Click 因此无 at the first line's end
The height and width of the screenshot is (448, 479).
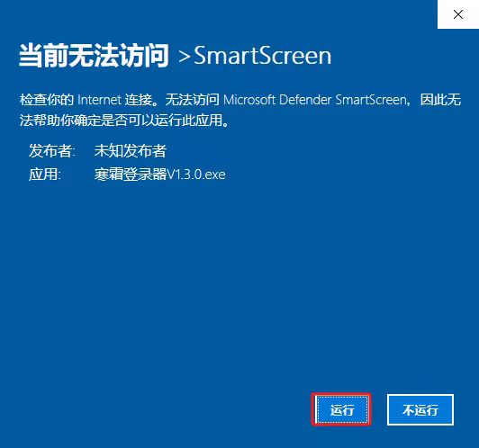[440, 100]
